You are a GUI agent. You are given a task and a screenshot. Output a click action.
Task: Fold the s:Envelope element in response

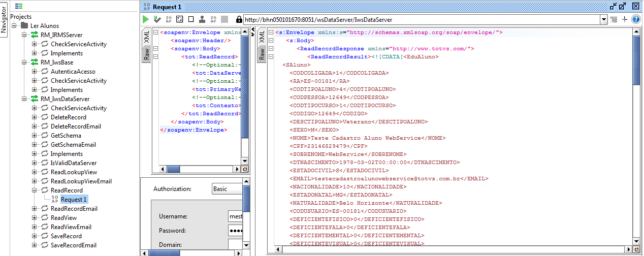coord(271,33)
